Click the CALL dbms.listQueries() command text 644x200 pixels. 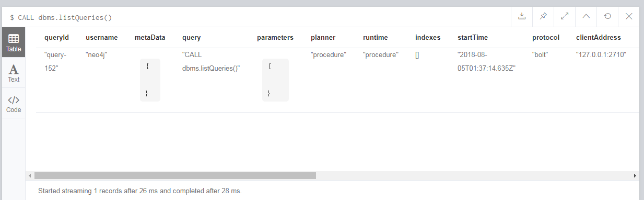pyautogui.click(x=65, y=17)
